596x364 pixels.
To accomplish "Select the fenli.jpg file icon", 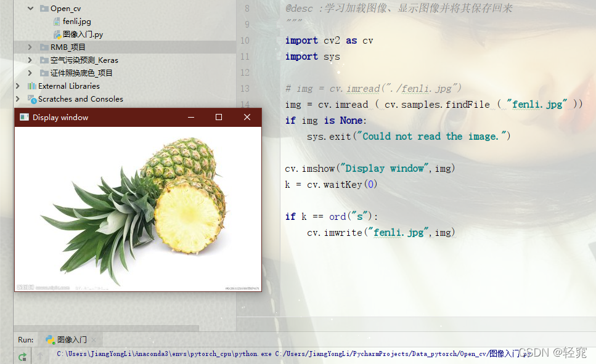I will click(57, 22).
